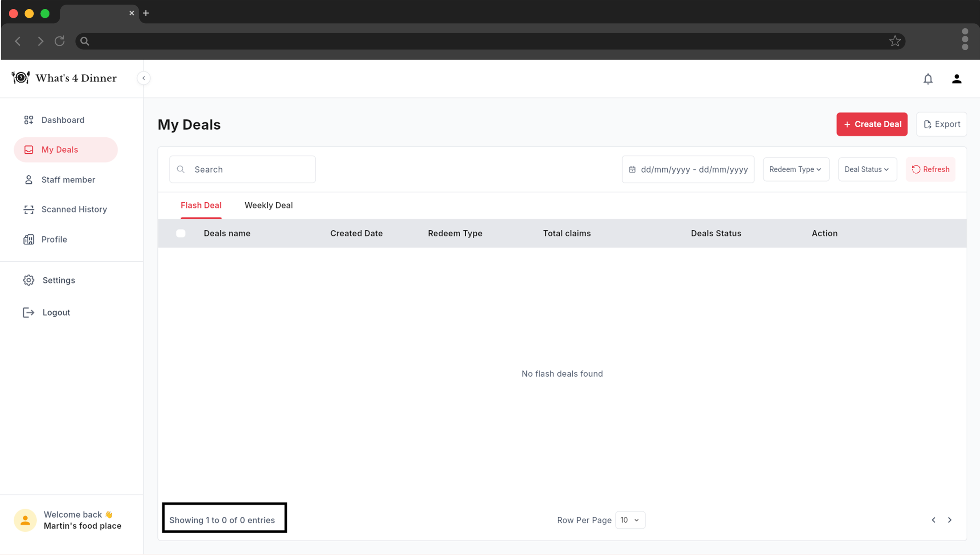Click the Settings entry in the sidebar
This screenshot has width=980, height=555.
point(58,280)
